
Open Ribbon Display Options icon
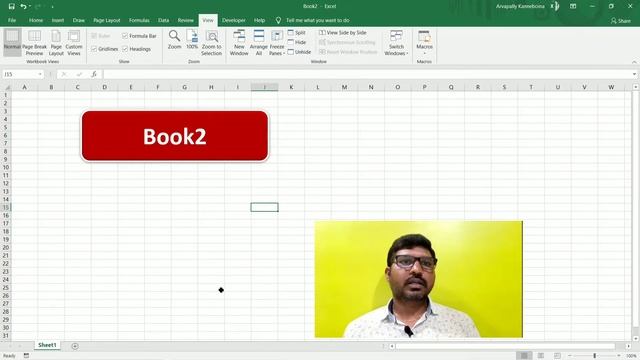pos(573,6)
